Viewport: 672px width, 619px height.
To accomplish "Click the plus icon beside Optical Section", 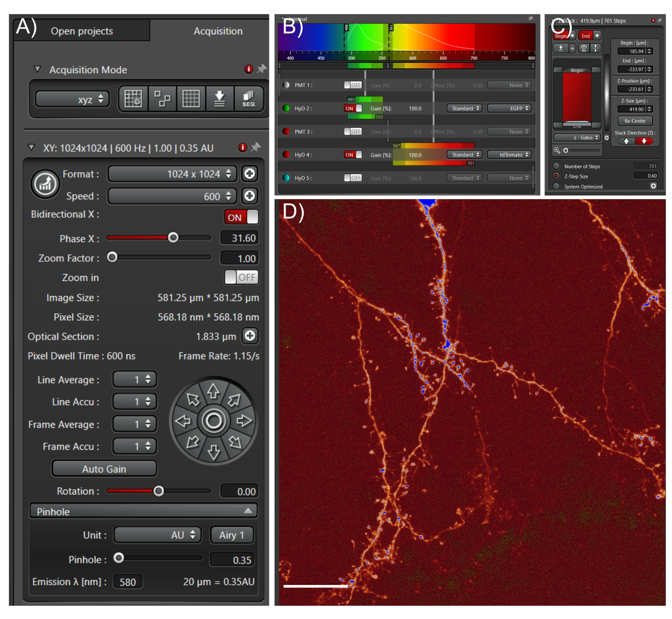I will (x=250, y=336).
